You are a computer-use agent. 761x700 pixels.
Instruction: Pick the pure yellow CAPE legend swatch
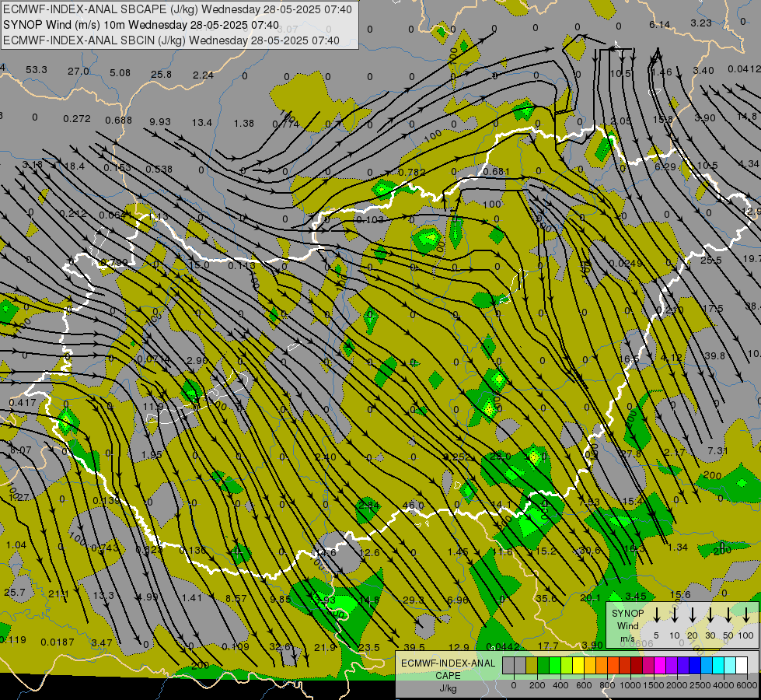578,666
